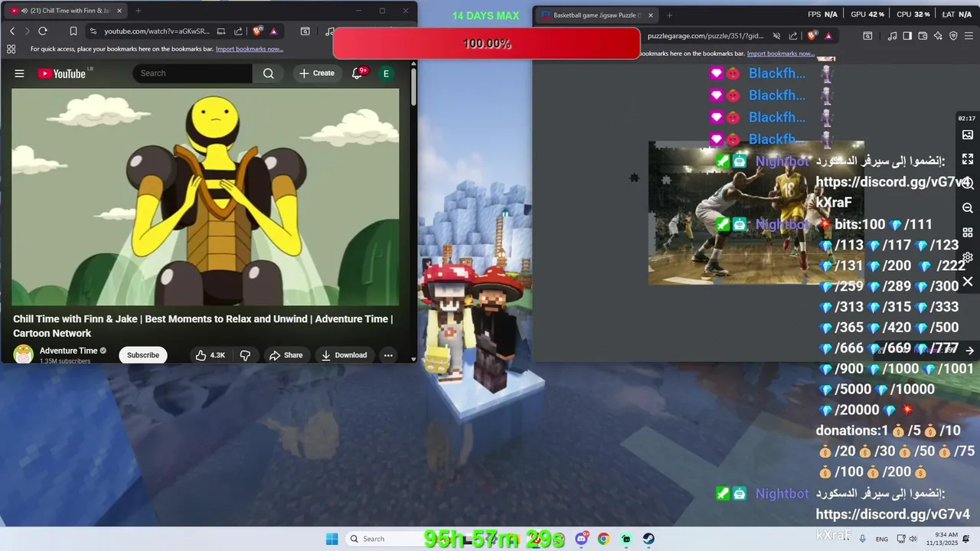Reload the YouTube page
The width and height of the screenshot is (980, 551).
coord(43,31)
